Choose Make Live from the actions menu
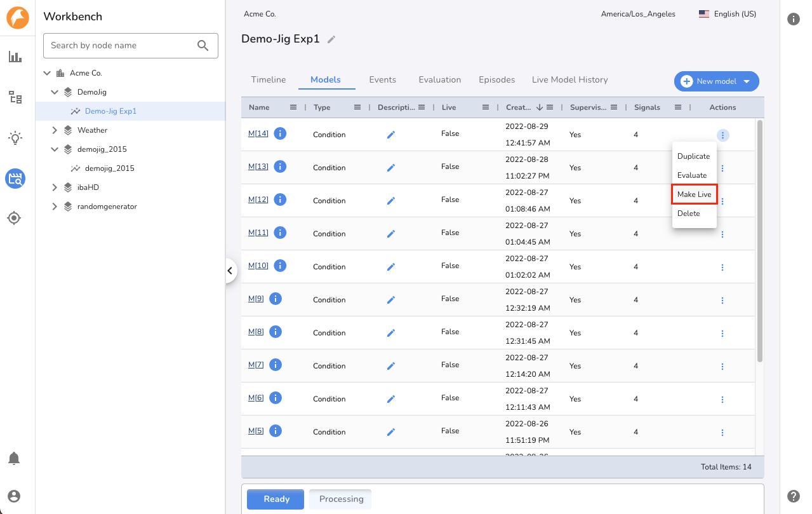The image size is (812, 514). point(694,194)
